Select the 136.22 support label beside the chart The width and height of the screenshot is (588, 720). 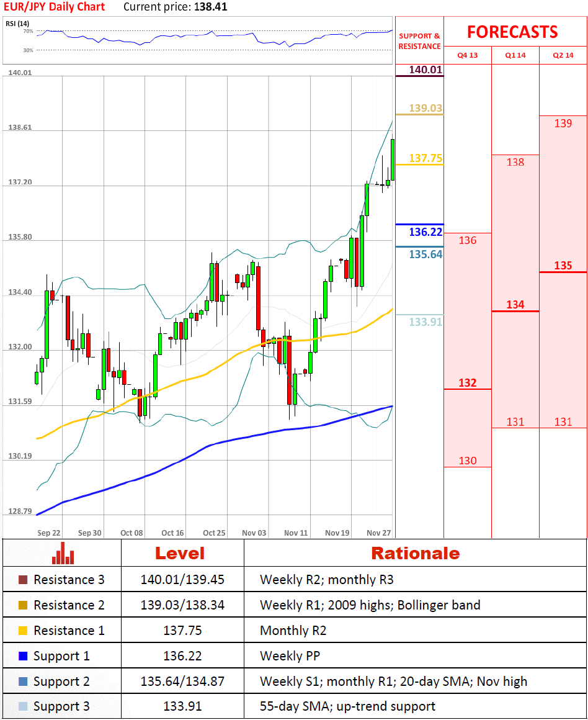click(x=425, y=232)
